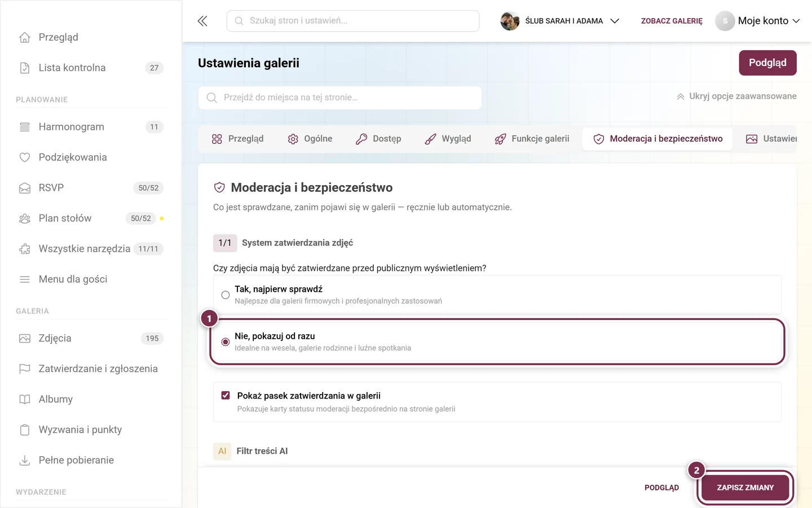Click the ZAPISZ ZMIANY button
Image resolution: width=812 pixels, height=508 pixels.
(x=745, y=488)
